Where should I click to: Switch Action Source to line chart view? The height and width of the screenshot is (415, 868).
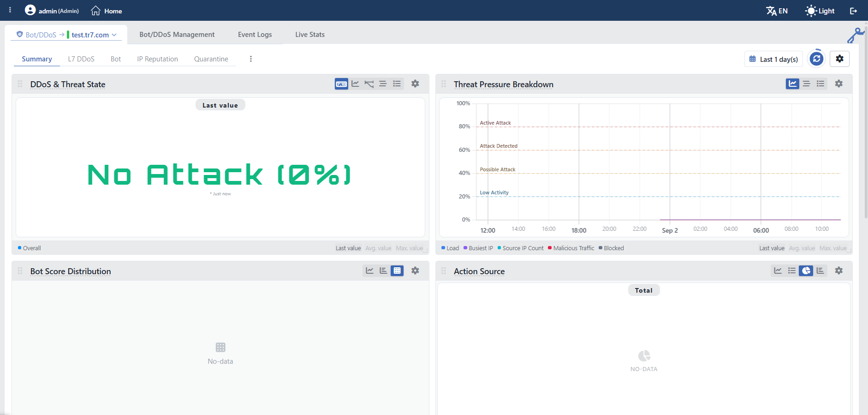778,271
